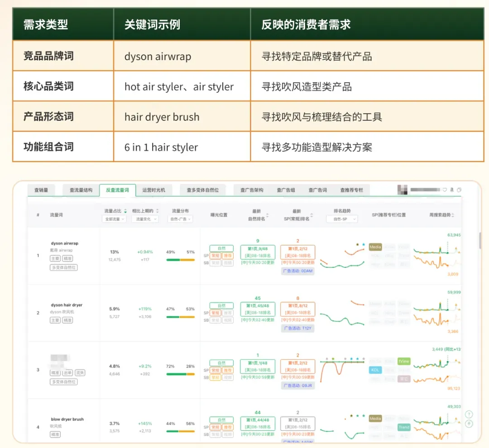Open the 查销量 tab
The image size is (489, 448).
pyautogui.click(x=41, y=190)
